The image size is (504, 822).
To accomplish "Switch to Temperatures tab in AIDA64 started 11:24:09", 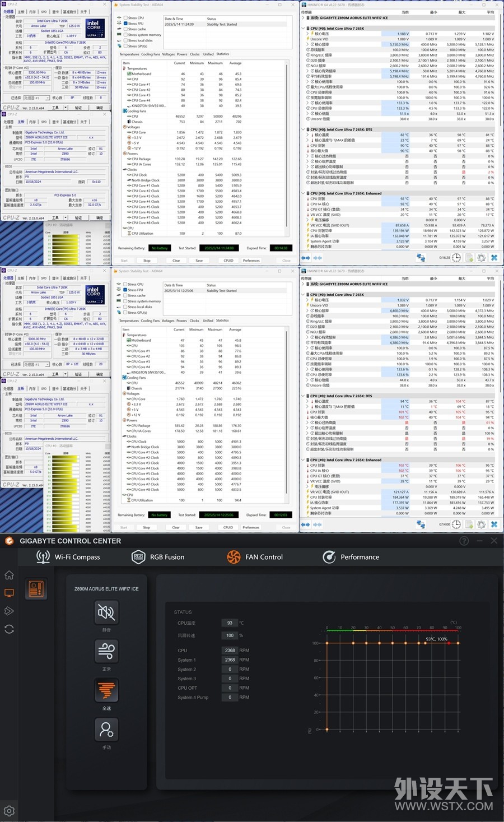I will click(129, 54).
